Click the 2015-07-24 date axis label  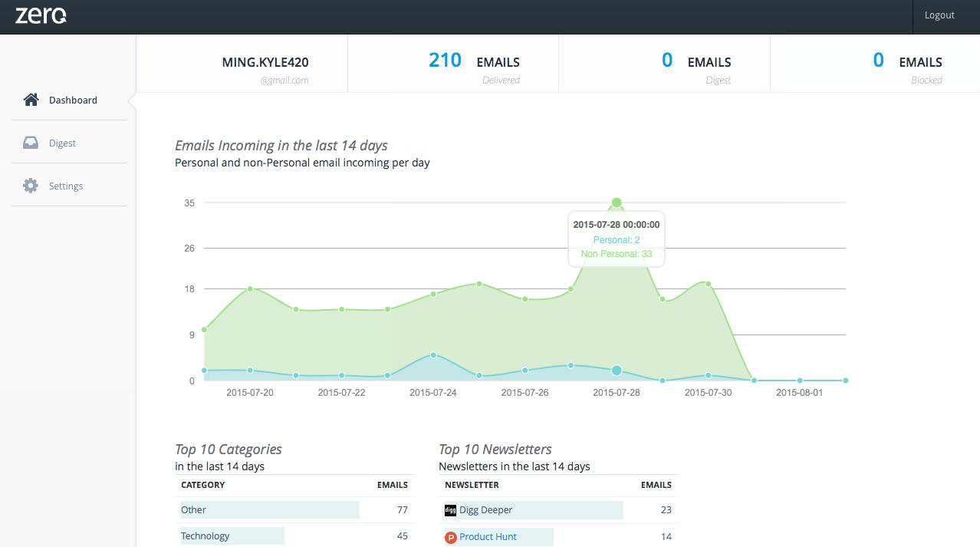[x=433, y=393]
